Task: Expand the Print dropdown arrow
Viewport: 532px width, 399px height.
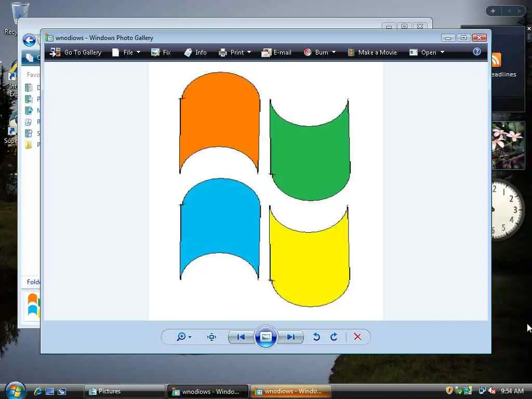Action: (x=249, y=52)
